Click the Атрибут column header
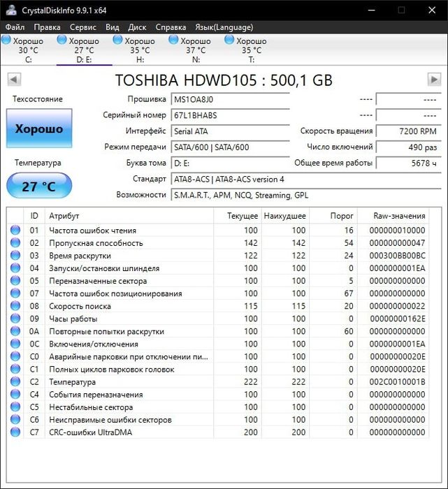The width and height of the screenshot is (448, 489). (129, 216)
